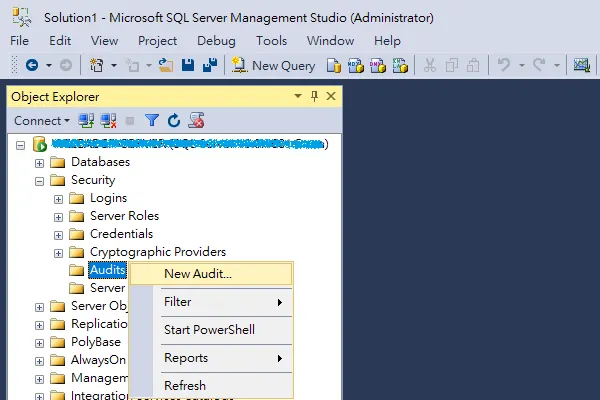This screenshot has width=600, height=400.
Task: Open the Navigate Backward history dropdown
Action: click(x=49, y=66)
